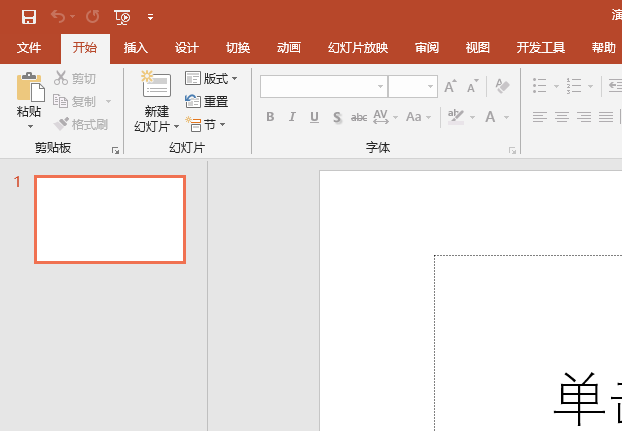Image resolution: width=622 pixels, height=431 pixels.
Task: Clear all formatting eraser icon
Action: 502,86
